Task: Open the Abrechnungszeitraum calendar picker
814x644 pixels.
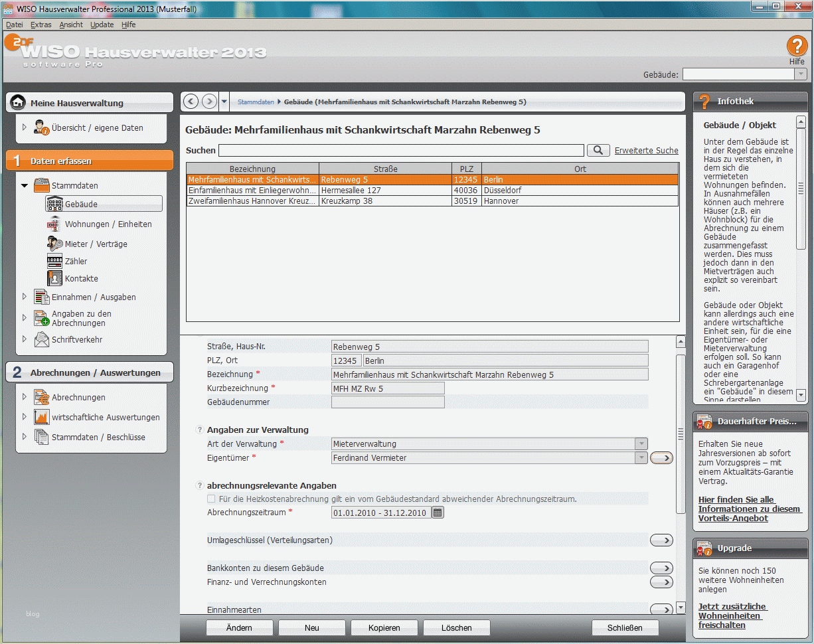Action: 438,513
